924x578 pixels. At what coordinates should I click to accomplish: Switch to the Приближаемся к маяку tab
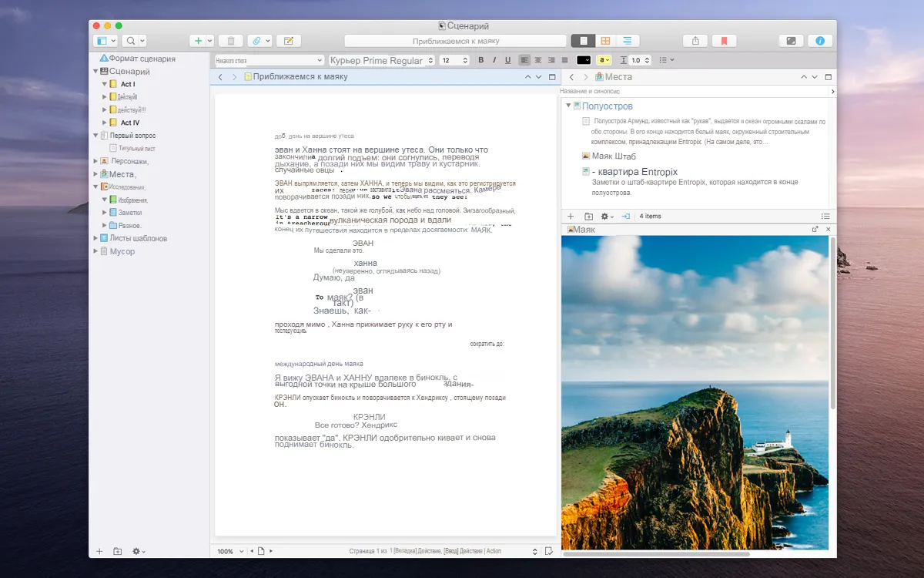pyautogui.click(x=298, y=76)
